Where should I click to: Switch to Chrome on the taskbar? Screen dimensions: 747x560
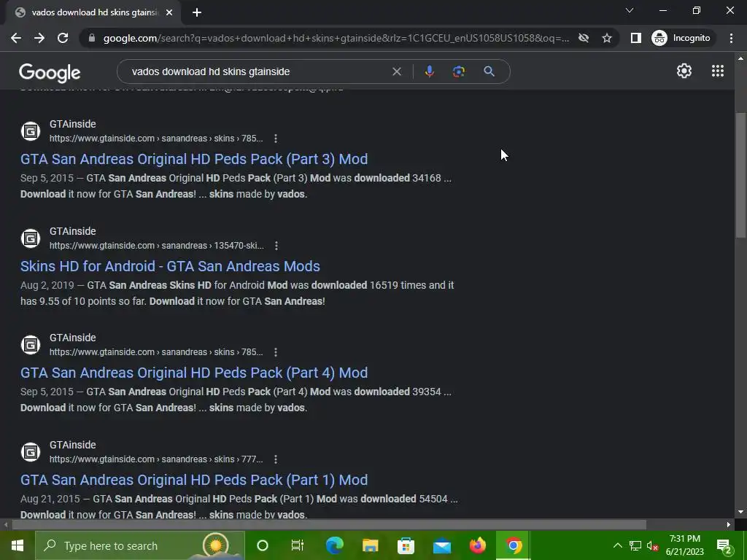[513, 545]
